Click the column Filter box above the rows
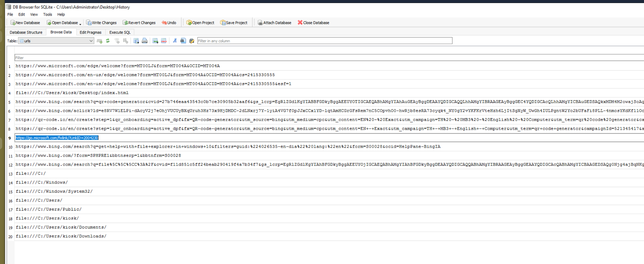This screenshot has width=644, height=264. click(x=329, y=58)
